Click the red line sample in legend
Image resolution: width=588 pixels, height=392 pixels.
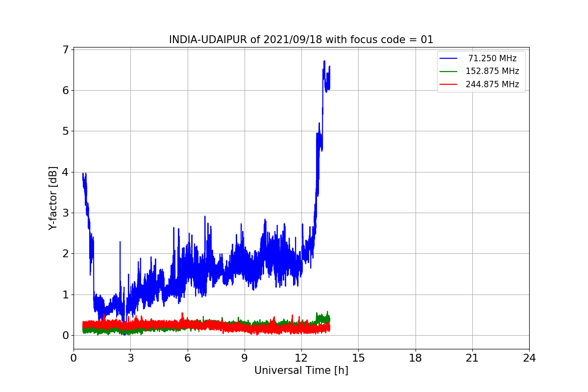pyautogui.click(x=448, y=84)
